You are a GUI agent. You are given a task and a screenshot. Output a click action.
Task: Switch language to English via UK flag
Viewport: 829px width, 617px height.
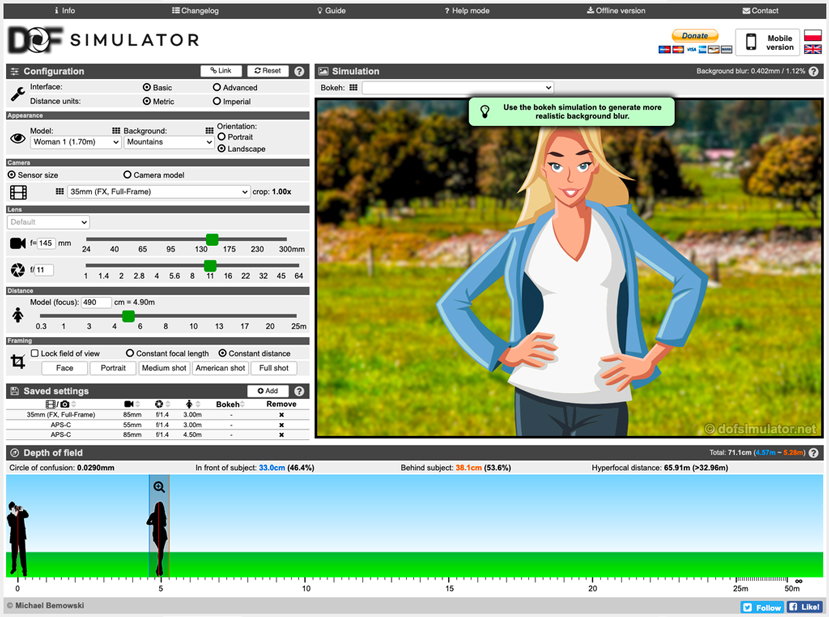[813, 49]
